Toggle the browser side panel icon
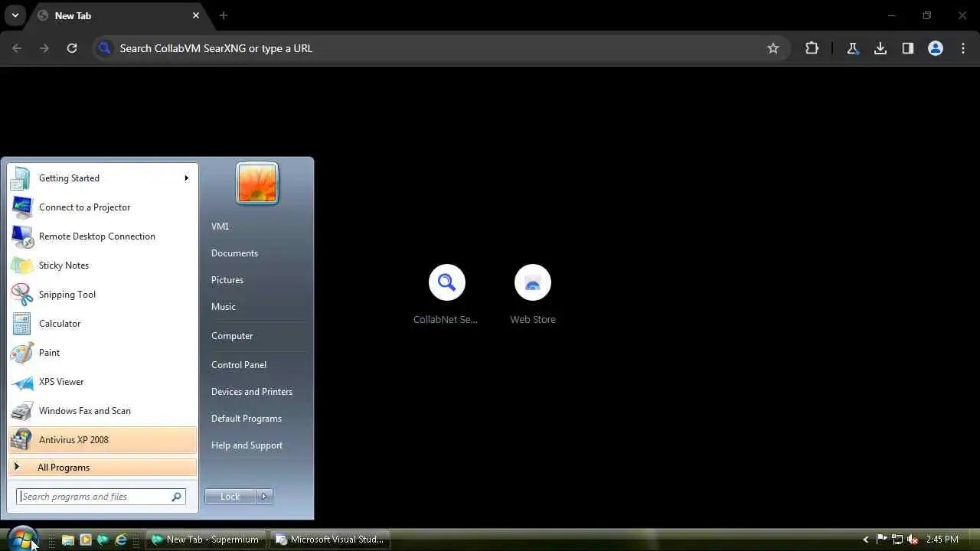980x551 pixels. (908, 48)
